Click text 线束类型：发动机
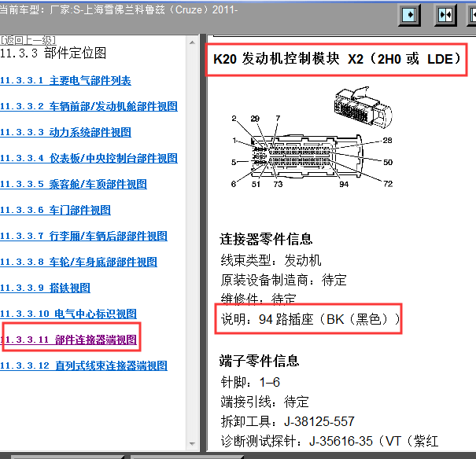Viewport: 476px width, 459px height. point(271,260)
